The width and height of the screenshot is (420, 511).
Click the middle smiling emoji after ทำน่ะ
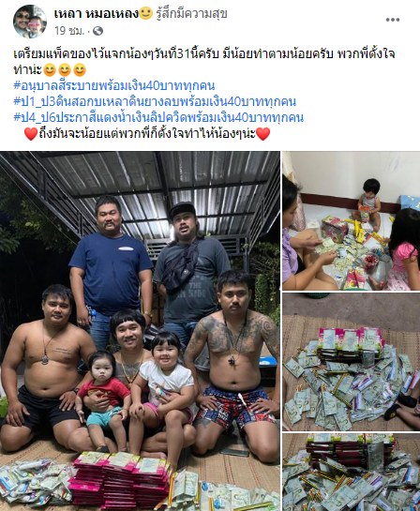click(65, 70)
